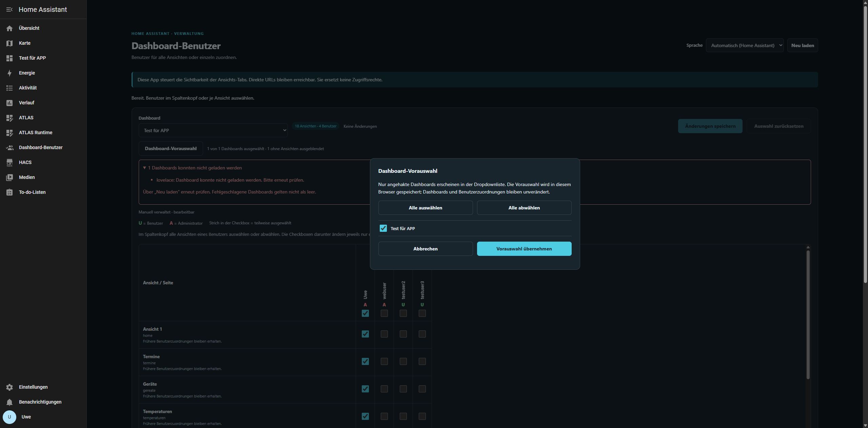Click the Karte map icon

coord(9,43)
